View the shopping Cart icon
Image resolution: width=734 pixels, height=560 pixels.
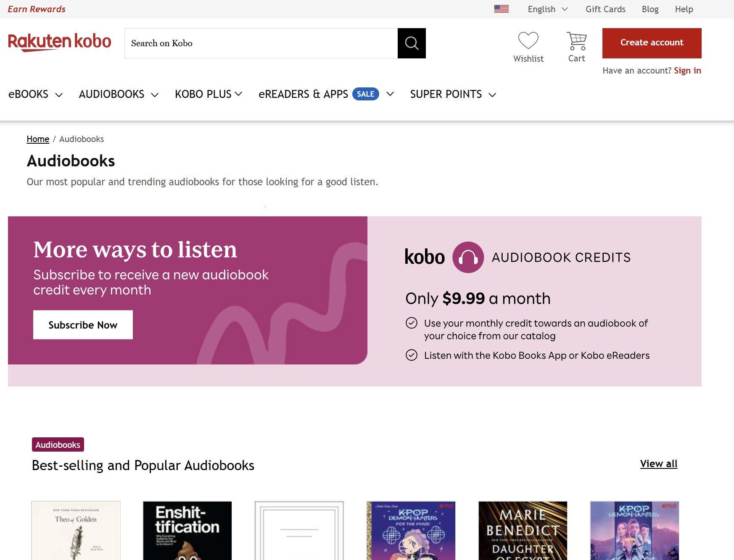click(x=576, y=41)
